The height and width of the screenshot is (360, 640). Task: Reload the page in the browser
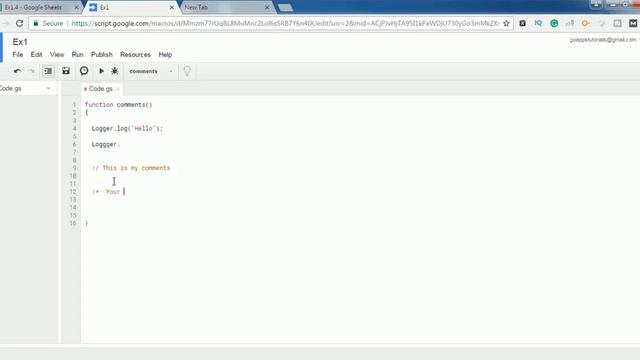coord(19,23)
